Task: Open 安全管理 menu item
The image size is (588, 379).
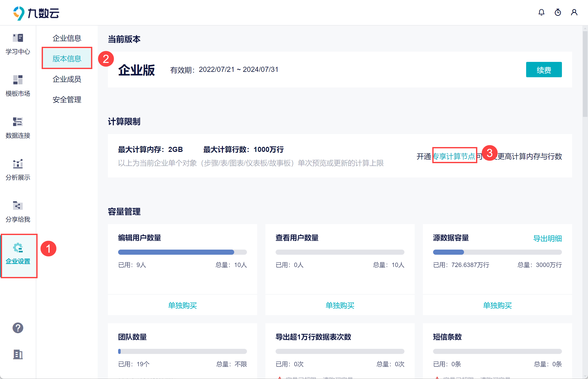Action: [67, 99]
